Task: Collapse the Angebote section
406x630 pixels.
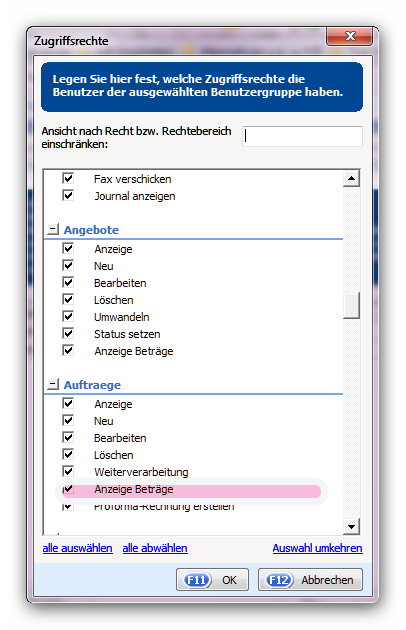Action: click(x=53, y=229)
